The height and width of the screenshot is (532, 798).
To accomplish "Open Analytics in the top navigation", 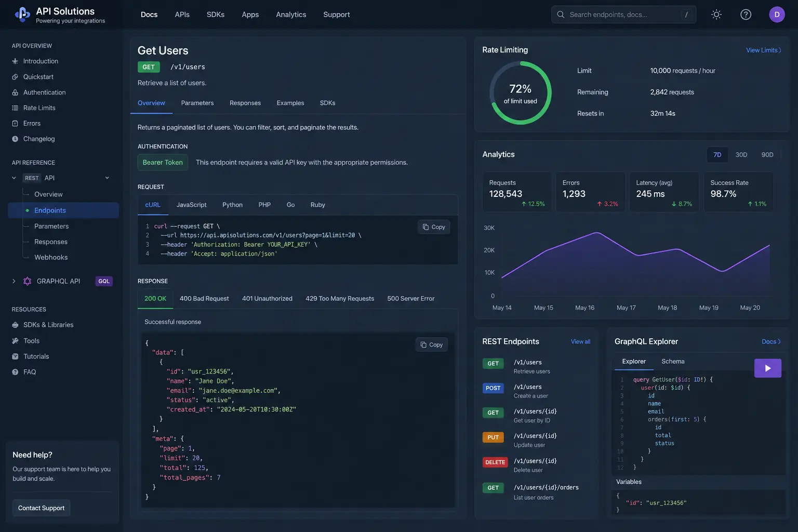I will click(291, 15).
